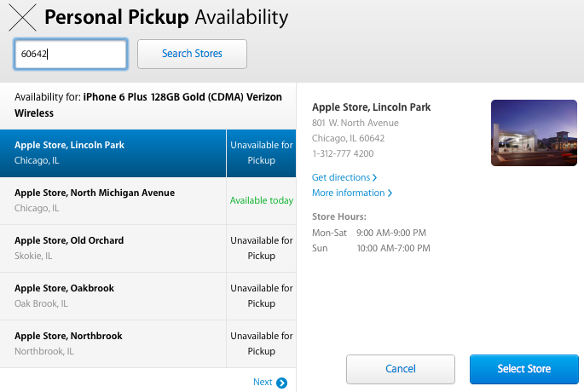The width and height of the screenshot is (584, 392).
Task: Click Unavailable for Pickup beside Old Orchard
Action: (262, 248)
